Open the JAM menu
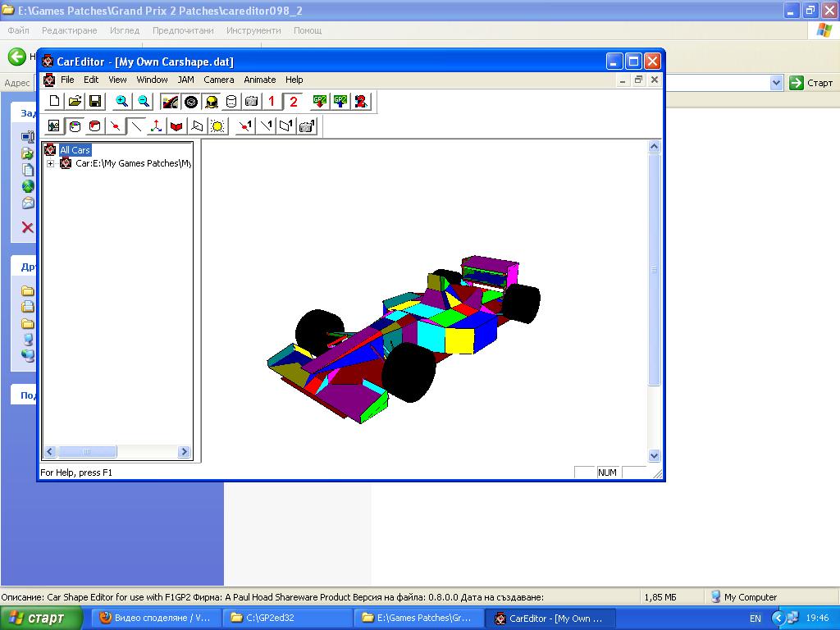Screen dimensions: 840x630 (185, 80)
